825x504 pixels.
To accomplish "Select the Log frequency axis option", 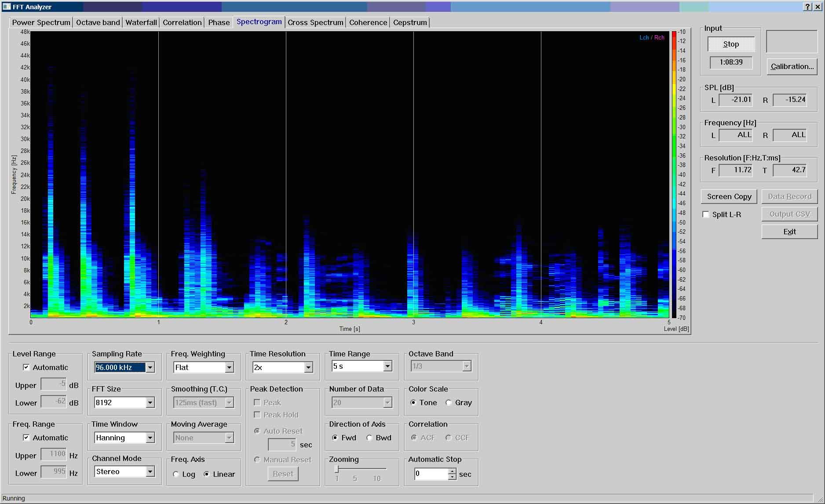I will click(176, 474).
